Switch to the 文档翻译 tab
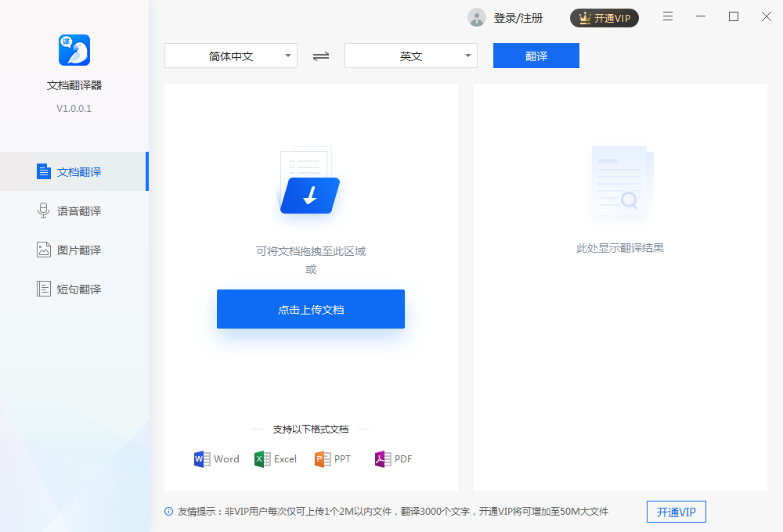 [74, 171]
